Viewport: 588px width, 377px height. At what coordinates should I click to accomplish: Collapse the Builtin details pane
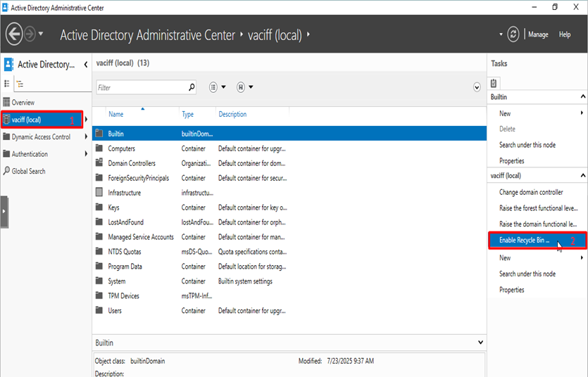(480, 343)
